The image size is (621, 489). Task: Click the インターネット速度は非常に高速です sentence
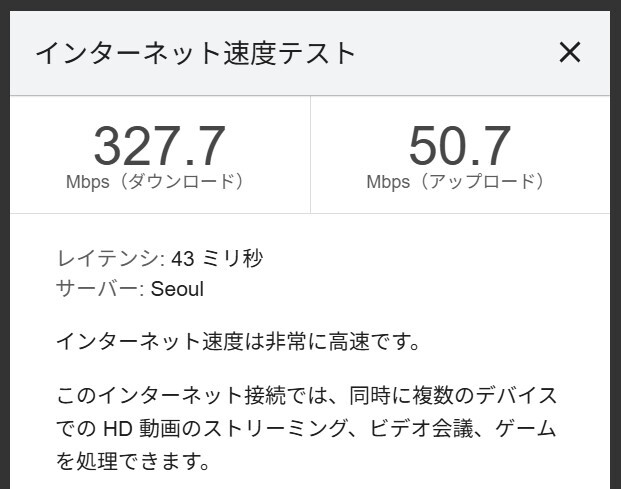point(238,341)
